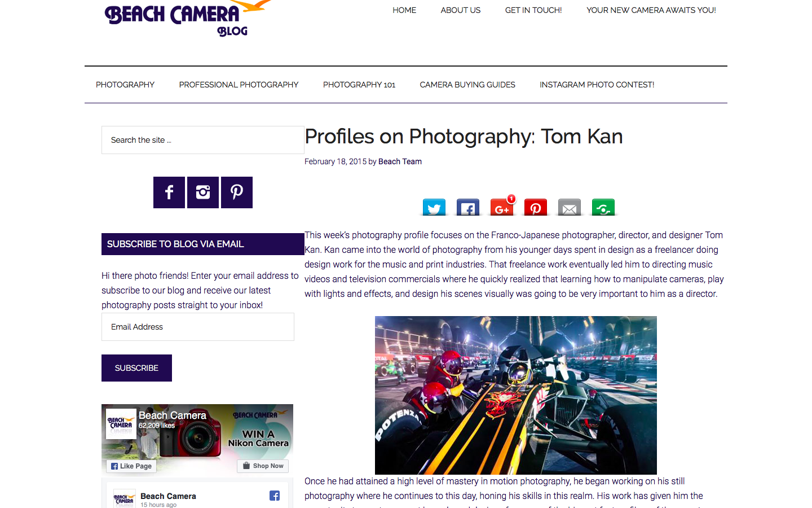This screenshot has width=812, height=508.
Task: Navigate to About Us page
Action: coord(461,10)
